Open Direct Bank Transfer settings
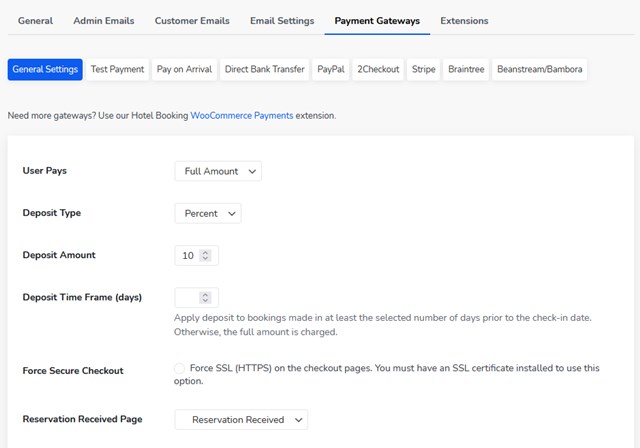640x448 pixels. (264, 69)
